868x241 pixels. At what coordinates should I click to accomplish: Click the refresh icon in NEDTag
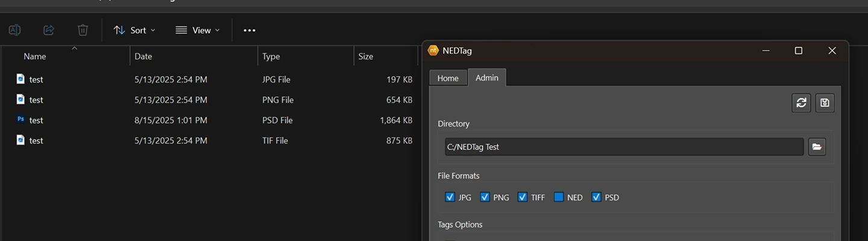click(x=801, y=103)
